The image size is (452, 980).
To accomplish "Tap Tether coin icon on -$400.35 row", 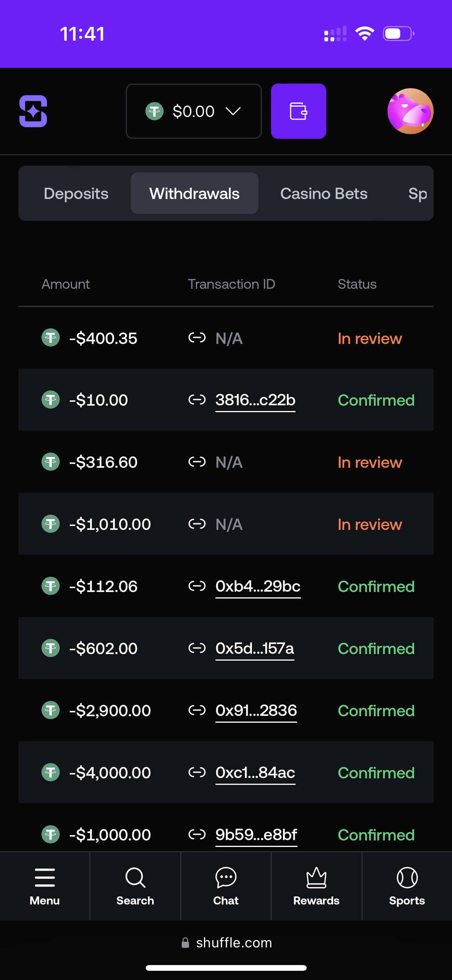I will coord(51,338).
